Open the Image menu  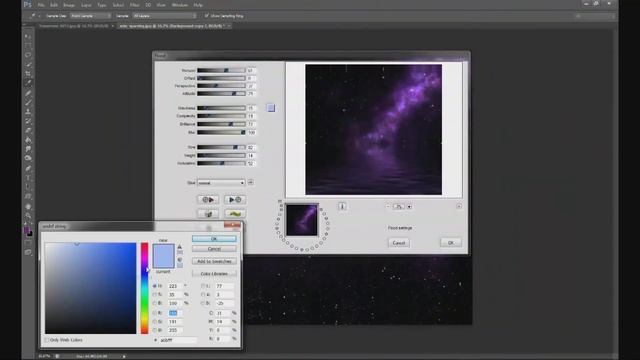click(69, 5)
